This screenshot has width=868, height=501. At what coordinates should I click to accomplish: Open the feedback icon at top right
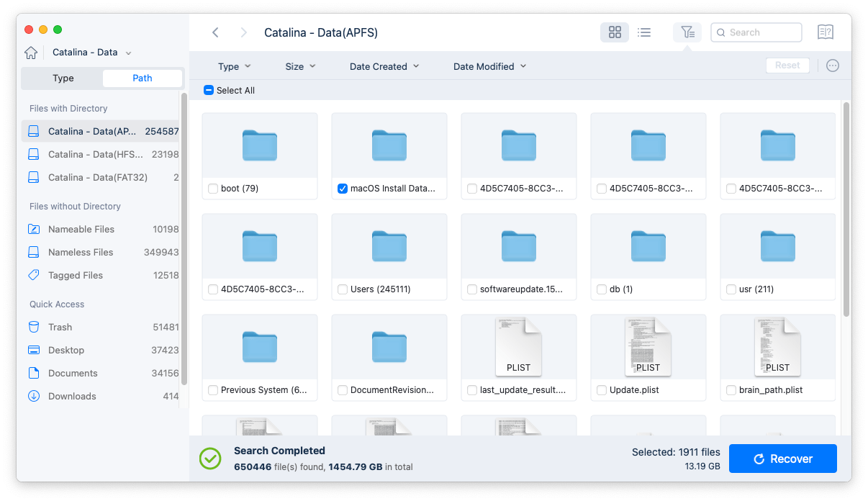click(825, 32)
